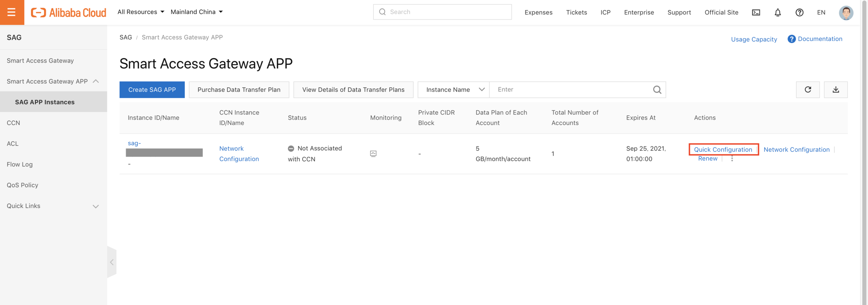This screenshot has width=868, height=305.
Task: Open Instance Name filter dropdown
Action: coord(454,89)
